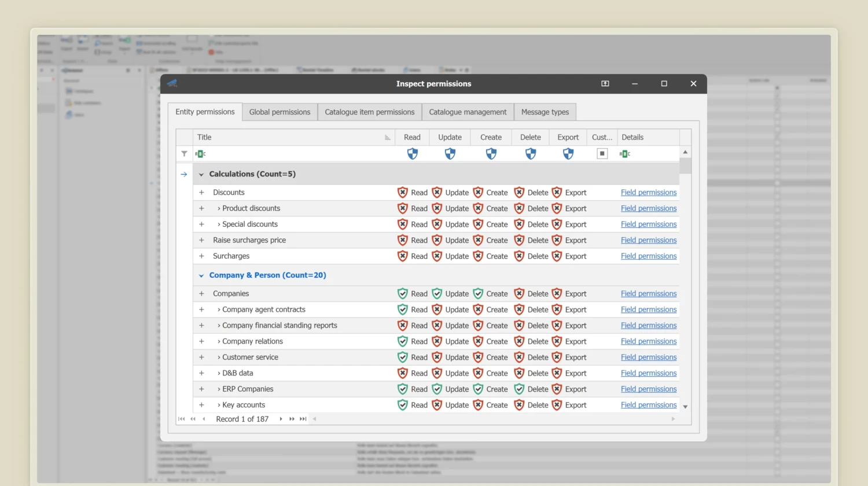Viewport: 868px width, 486px height.
Task: Click Read denied shield for Company financial standing reports
Action: coord(403,326)
